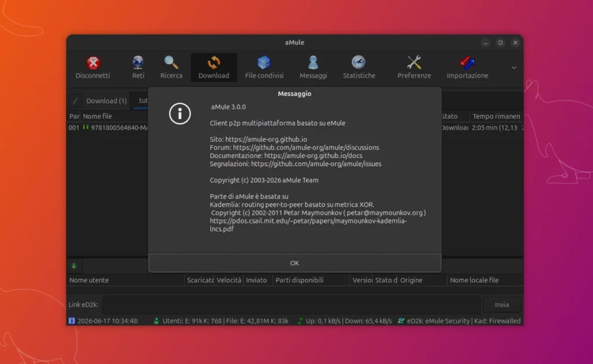Click the green pause icon in file row

click(86, 127)
